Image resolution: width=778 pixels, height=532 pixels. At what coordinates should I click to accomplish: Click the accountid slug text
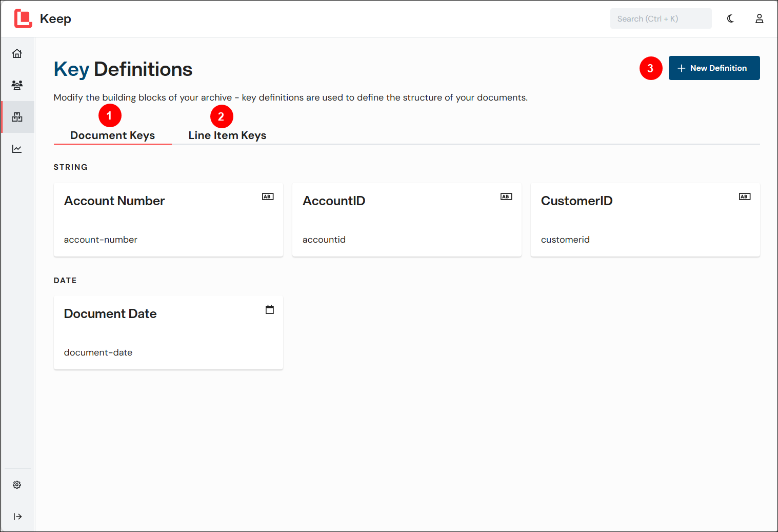tap(324, 240)
